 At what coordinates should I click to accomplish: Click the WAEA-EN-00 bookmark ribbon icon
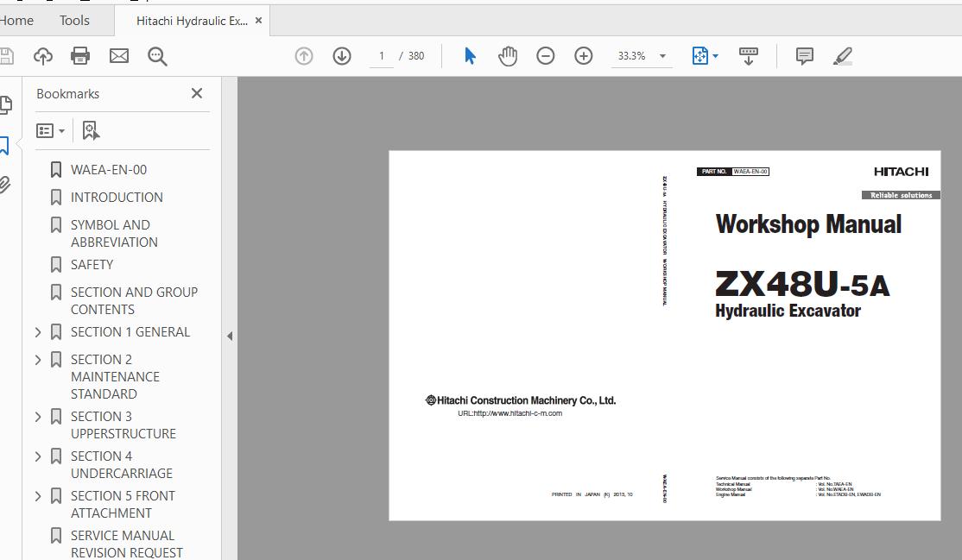(x=56, y=170)
